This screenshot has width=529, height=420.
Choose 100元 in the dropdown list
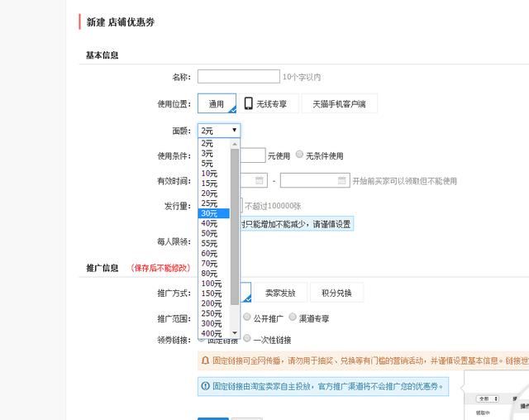pyautogui.click(x=213, y=284)
